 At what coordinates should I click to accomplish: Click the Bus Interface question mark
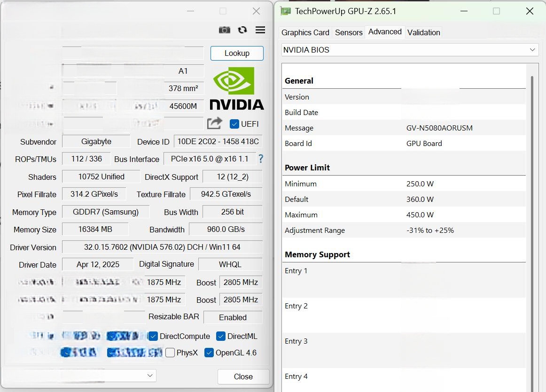coord(261,159)
